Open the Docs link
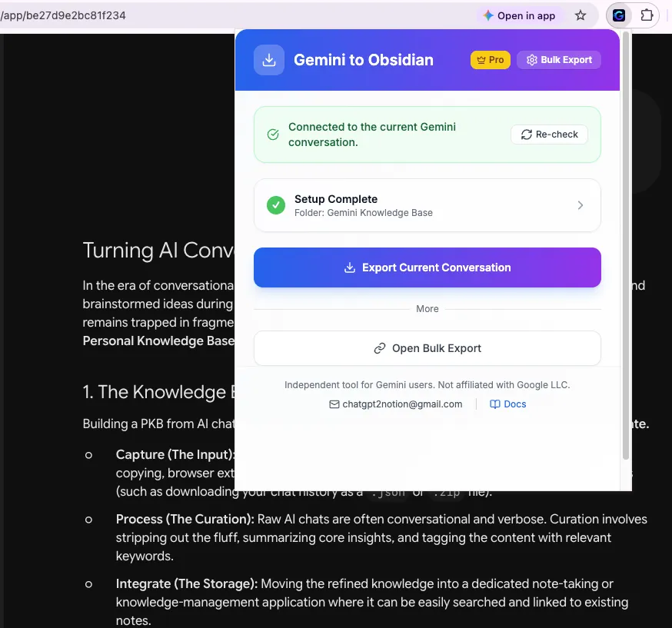The image size is (672, 628). [x=508, y=404]
